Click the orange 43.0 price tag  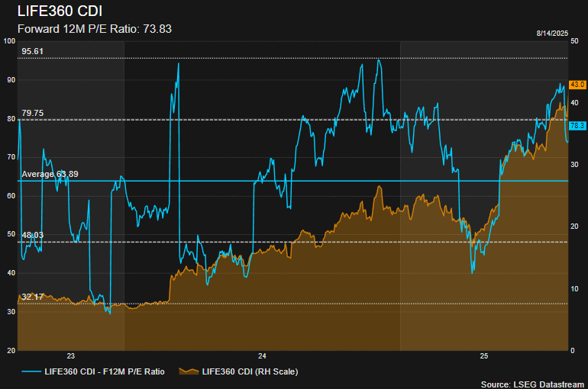tap(577, 85)
